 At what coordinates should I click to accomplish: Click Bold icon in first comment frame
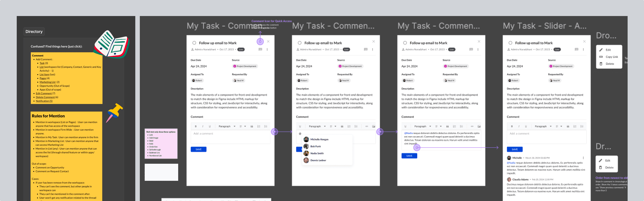196,126
